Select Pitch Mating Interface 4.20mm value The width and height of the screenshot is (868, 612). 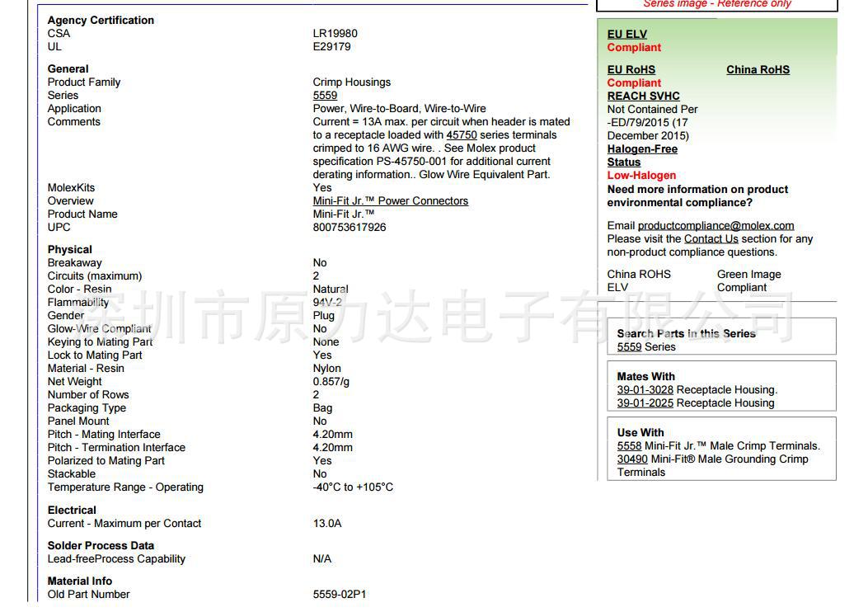point(333,435)
